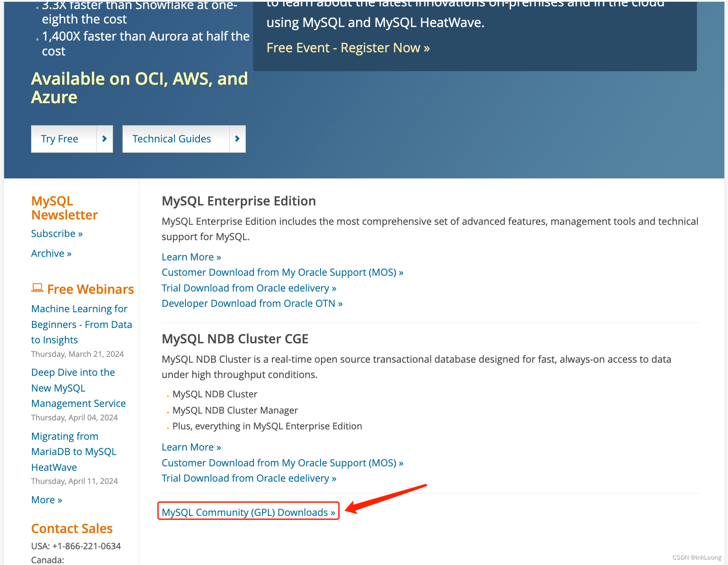The width and height of the screenshot is (728, 565).
Task: Open NDB Cluster Customer Download from MOS
Action: point(282,463)
